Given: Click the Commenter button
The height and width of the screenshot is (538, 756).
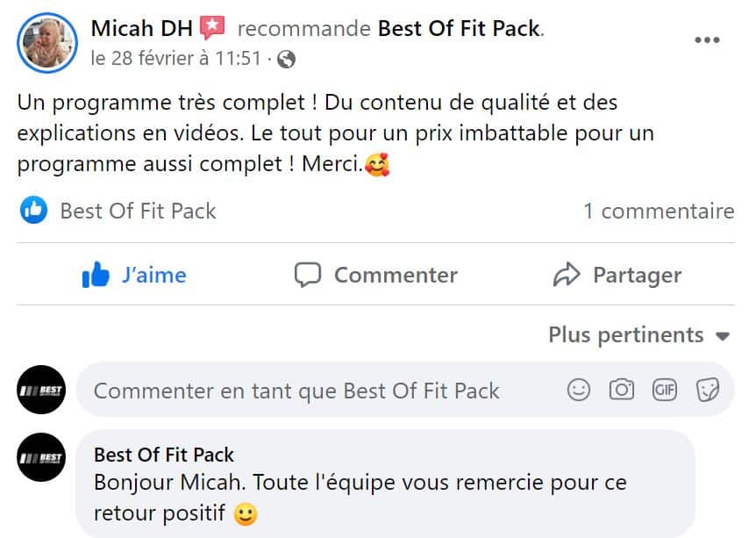Looking at the screenshot, I should click(x=376, y=276).
